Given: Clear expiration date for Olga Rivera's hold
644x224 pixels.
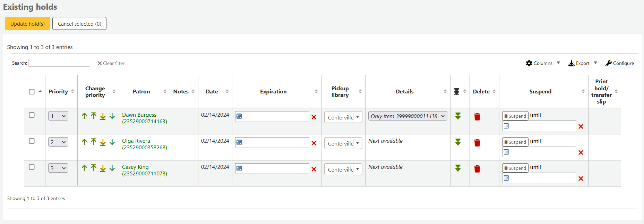Looking at the screenshot, I should (314, 143).
